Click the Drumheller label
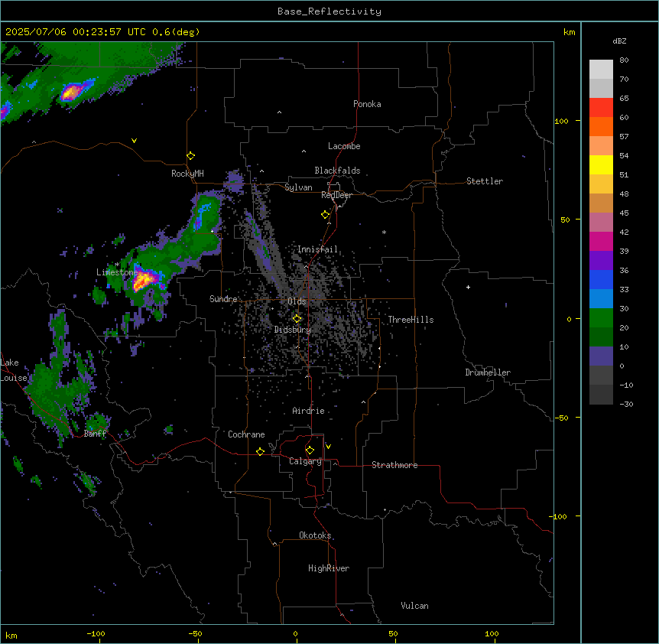659x644 pixels. (x=488, y=372)
